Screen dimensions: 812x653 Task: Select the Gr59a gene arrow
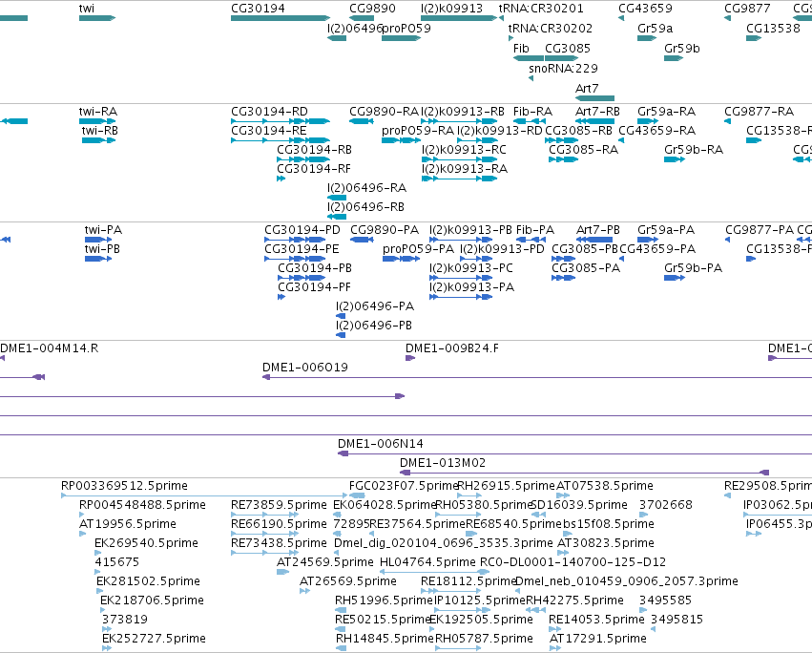pyautogui.click(x=647, y=38)
